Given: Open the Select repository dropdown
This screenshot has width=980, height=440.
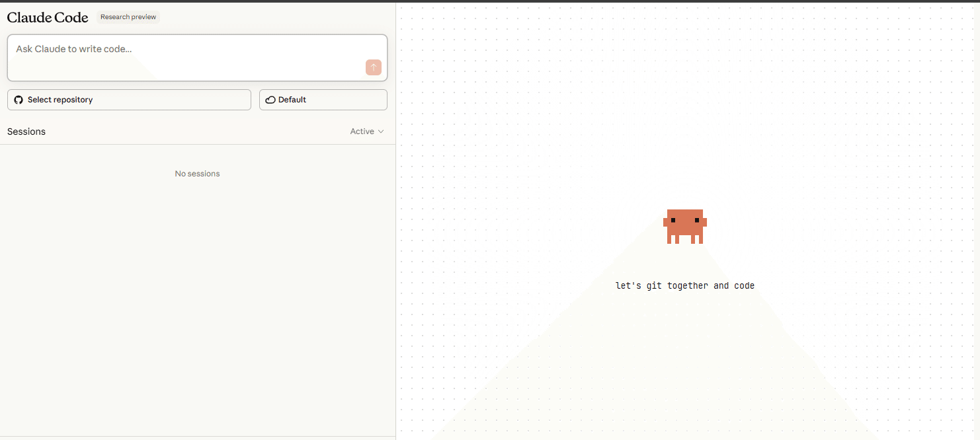Looking at the screenshot, I should tap(129, 100).
